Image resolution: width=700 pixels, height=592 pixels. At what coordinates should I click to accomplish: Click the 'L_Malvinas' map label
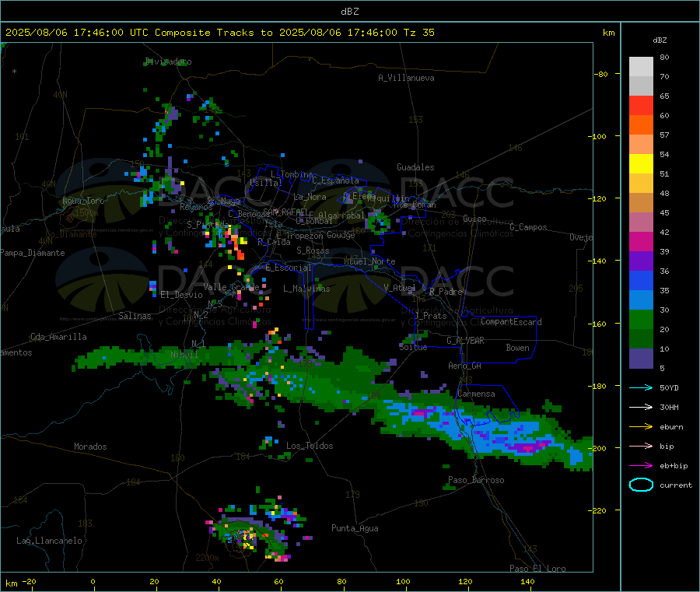click(x=306, y=289)
